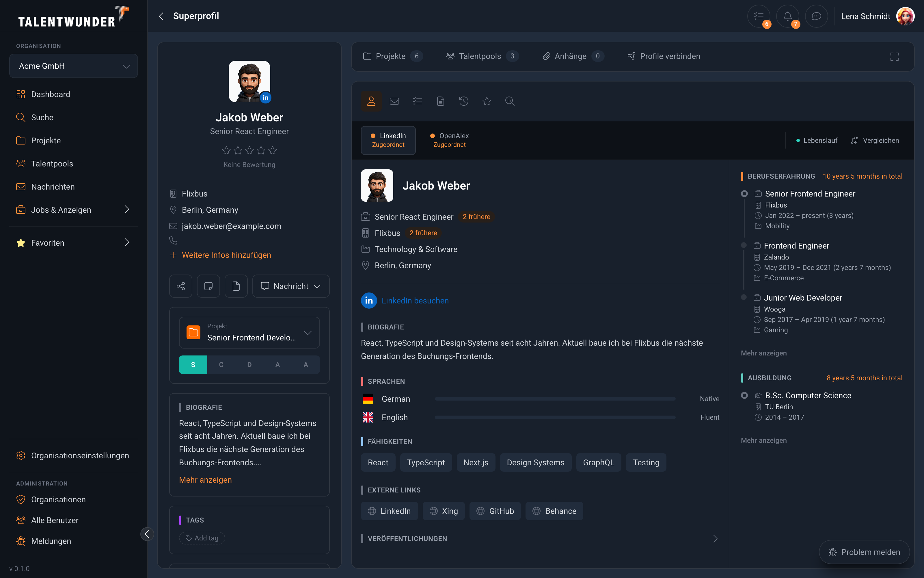Screen dimensions: 924x578
Task: Select the envelope messages tab icon
Action: tap(394, 101)
